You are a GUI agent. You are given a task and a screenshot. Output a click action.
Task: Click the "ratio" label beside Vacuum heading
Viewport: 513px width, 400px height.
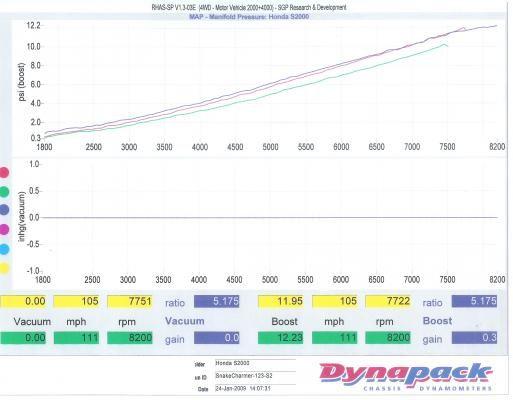tap(175, 303)
